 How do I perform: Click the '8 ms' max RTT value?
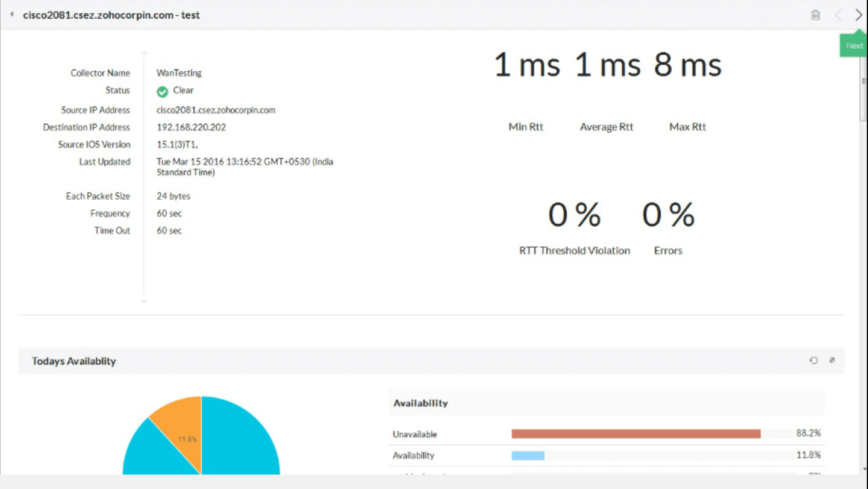coord(688,65)
